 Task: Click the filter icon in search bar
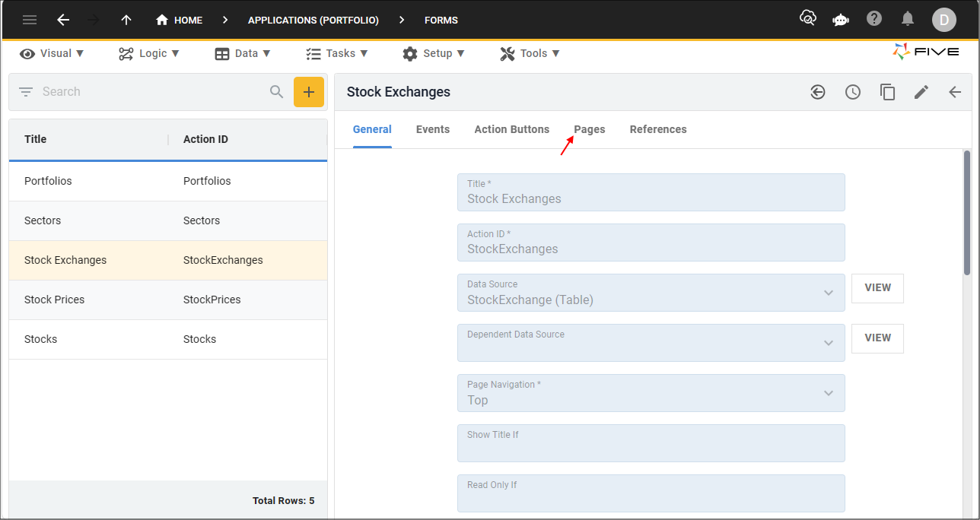26,92
